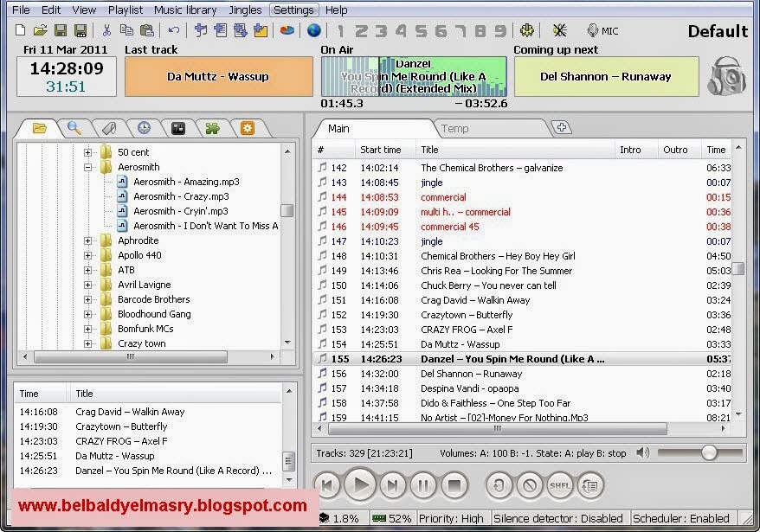Open the Music library menu

coord(185,10)
